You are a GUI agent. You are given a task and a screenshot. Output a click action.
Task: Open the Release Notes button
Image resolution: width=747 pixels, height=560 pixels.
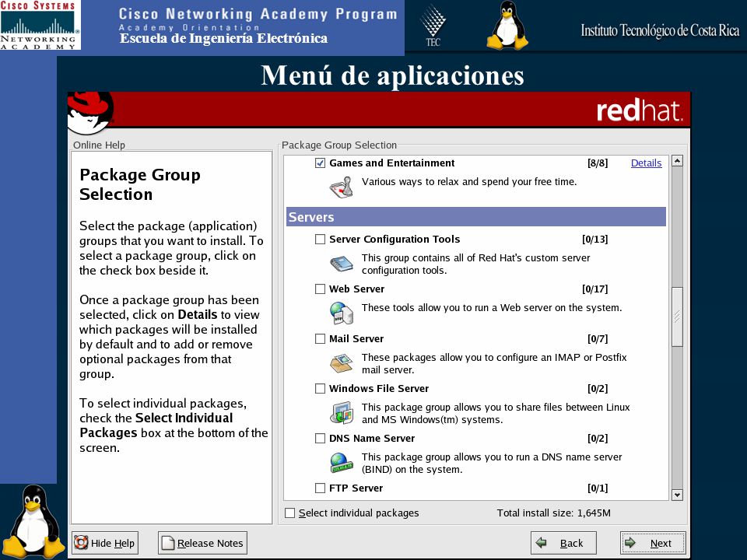(202, 543)
